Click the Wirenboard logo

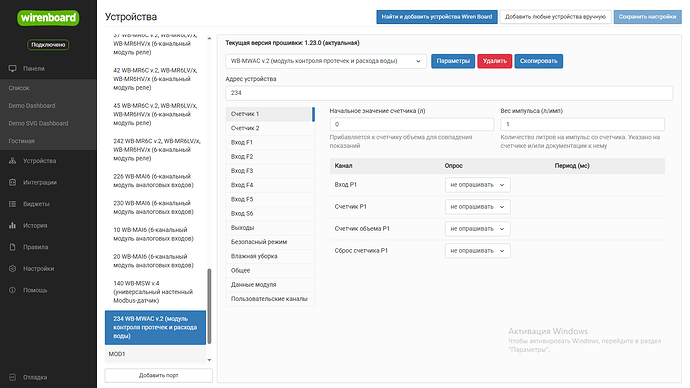click(48, 18)
